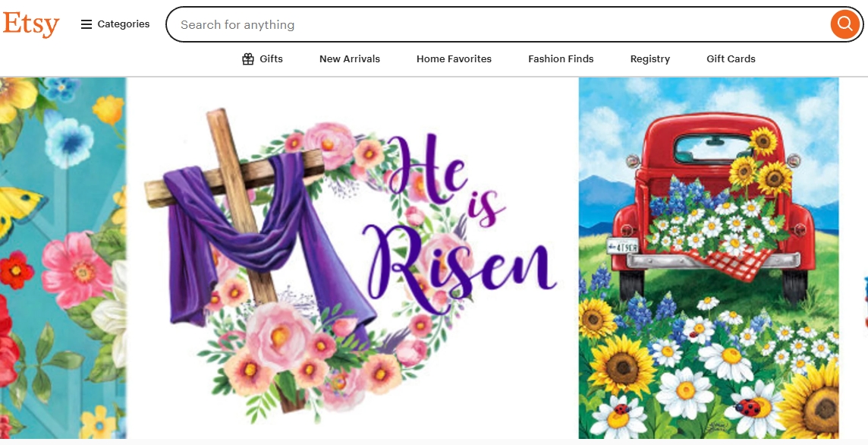Image resolution: width=868 pixels, height=445 pixels.
Task: Click the Etsy logo
Action: 31,24
